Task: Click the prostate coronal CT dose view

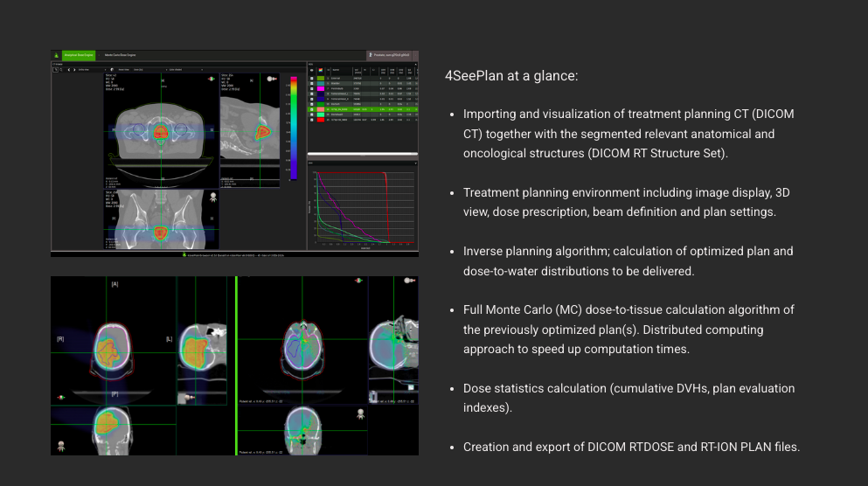Action: [x=161, y=219]
